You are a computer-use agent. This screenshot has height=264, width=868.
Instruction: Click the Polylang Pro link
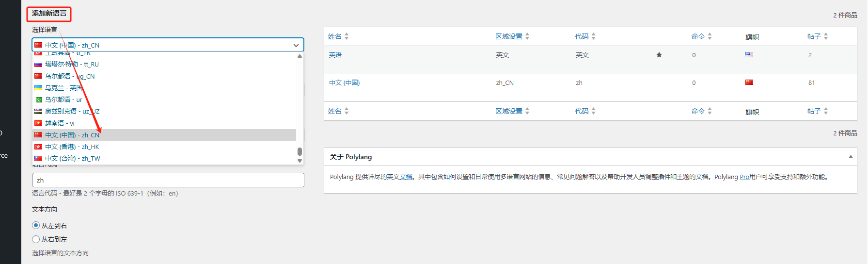click(x=744, y=177)
